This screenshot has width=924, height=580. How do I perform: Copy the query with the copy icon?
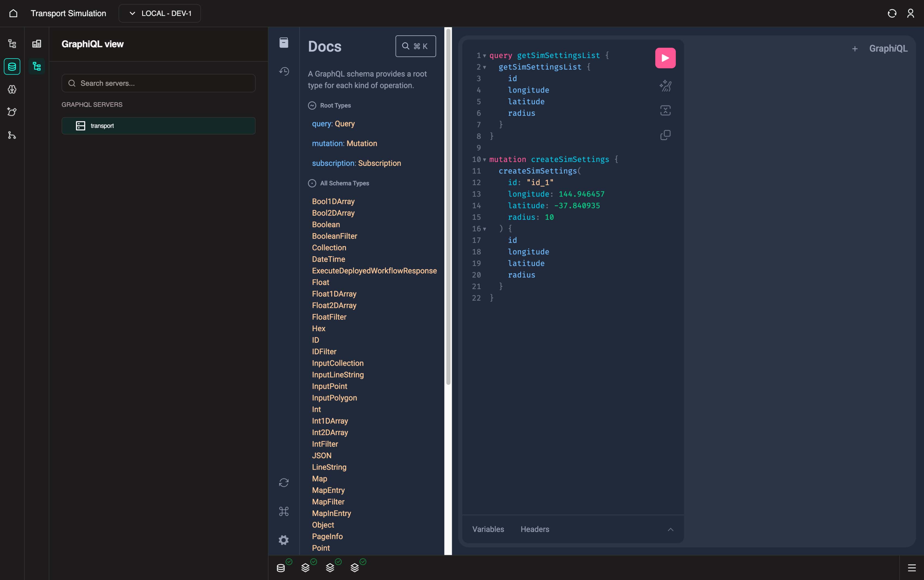665,135
